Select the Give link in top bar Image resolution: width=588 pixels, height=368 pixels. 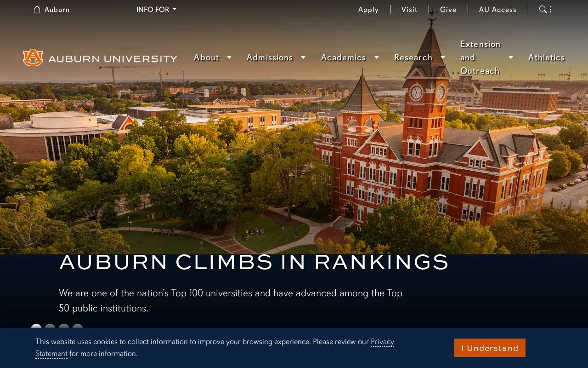(448, 10)
